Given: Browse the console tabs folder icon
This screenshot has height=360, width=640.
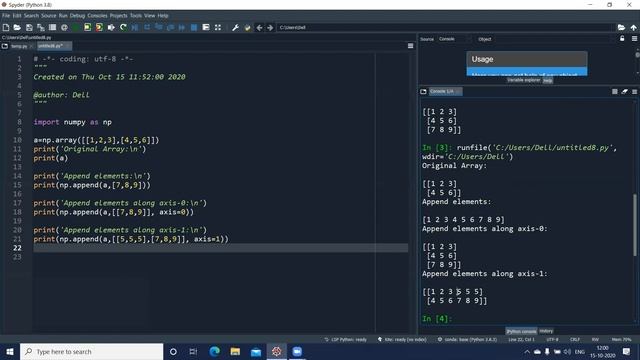Looking at the screenshot, I should [x=423, y=91].
